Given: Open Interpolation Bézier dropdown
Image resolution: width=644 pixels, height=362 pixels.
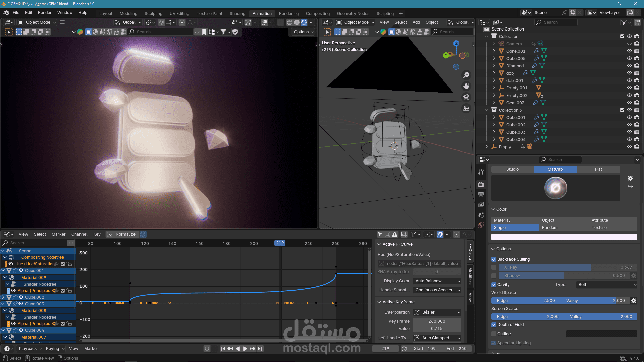Looking at the screenshot, I should click(437, 312).
